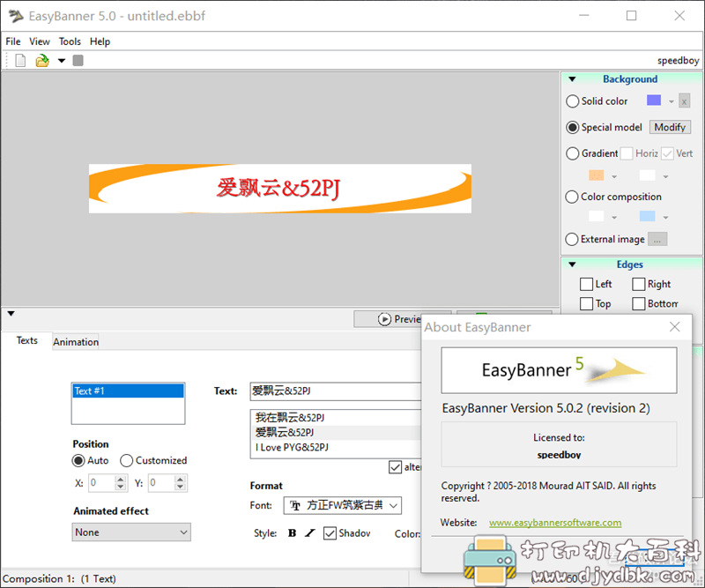Click the Text input field

(336, 391)
